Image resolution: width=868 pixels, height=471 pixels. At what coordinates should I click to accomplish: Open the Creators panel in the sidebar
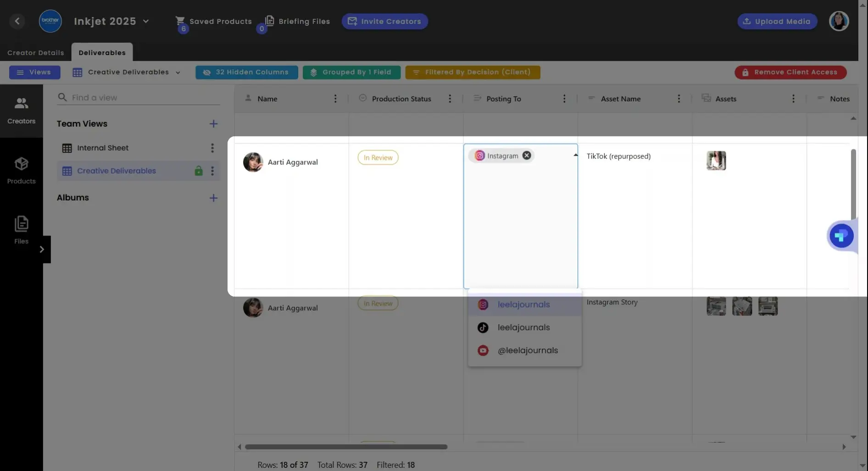[x=21, y=110]
